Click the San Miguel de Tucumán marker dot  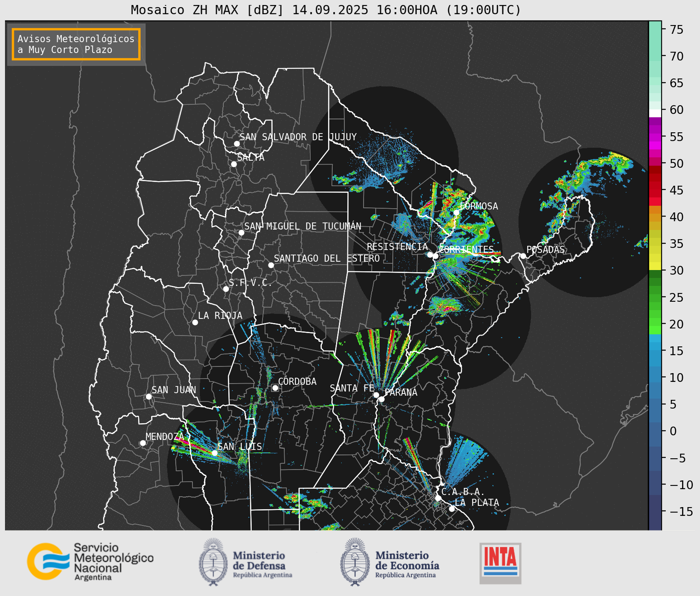tap(241, 232)
